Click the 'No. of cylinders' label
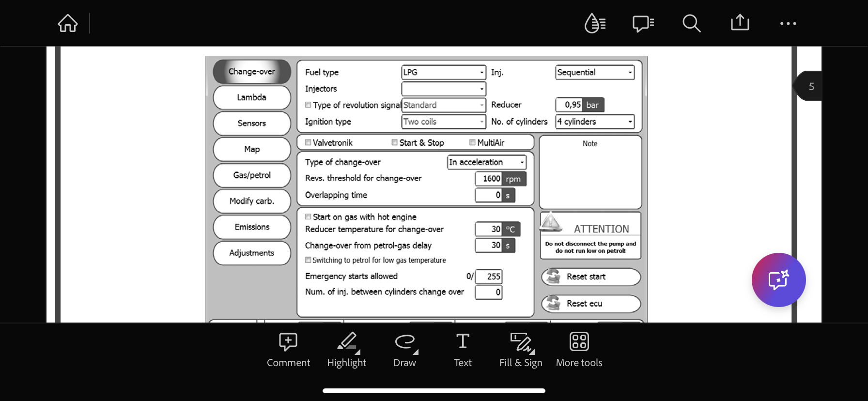Viewport: 868px width, 401px height. [x=519, y=122]
